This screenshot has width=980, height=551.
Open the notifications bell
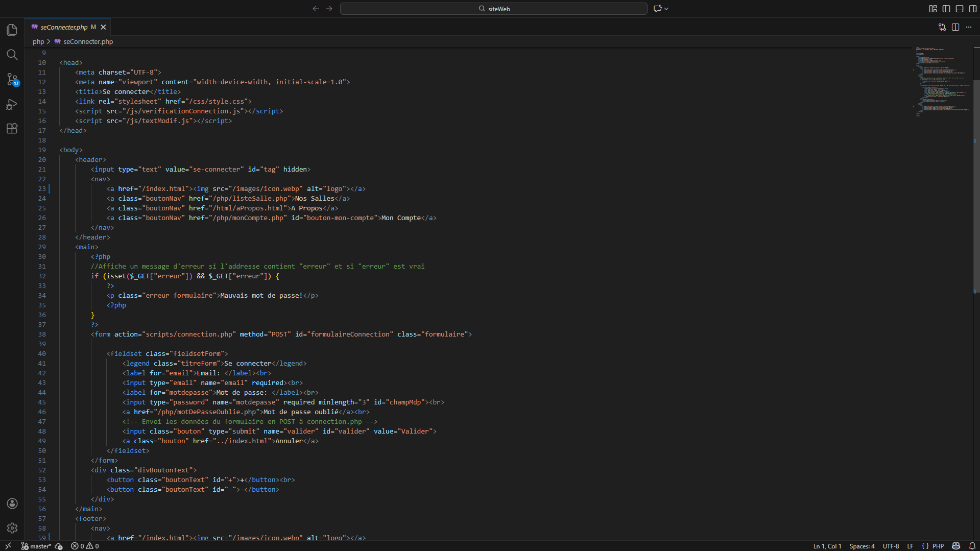[x=972, y=546]
